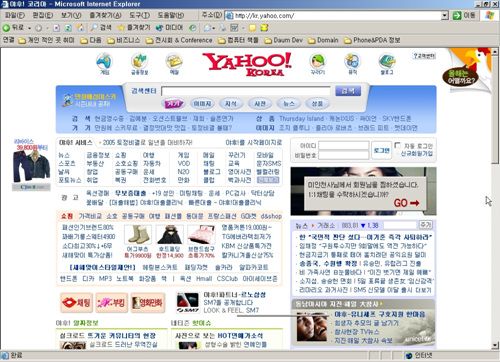Open the 다음 links-bar folder
Image resolution: width=500 pixels, height=362 pixels.
91,40
